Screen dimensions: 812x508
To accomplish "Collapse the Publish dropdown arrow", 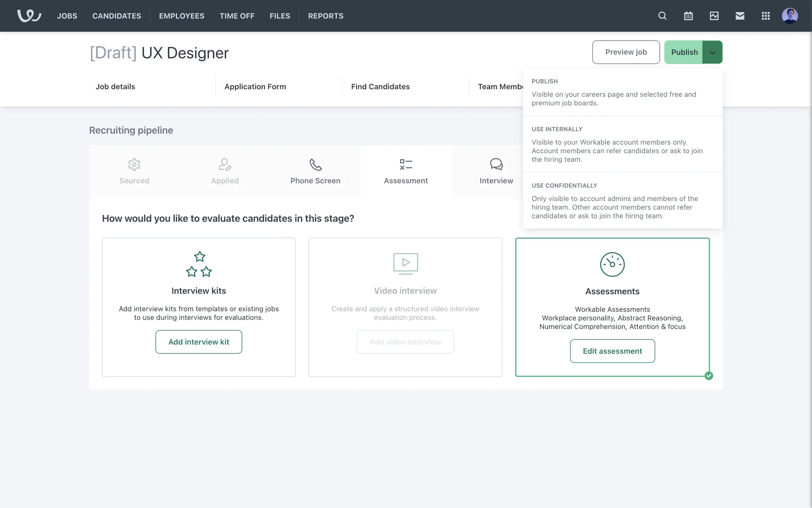I will click(x=712, y=52).
